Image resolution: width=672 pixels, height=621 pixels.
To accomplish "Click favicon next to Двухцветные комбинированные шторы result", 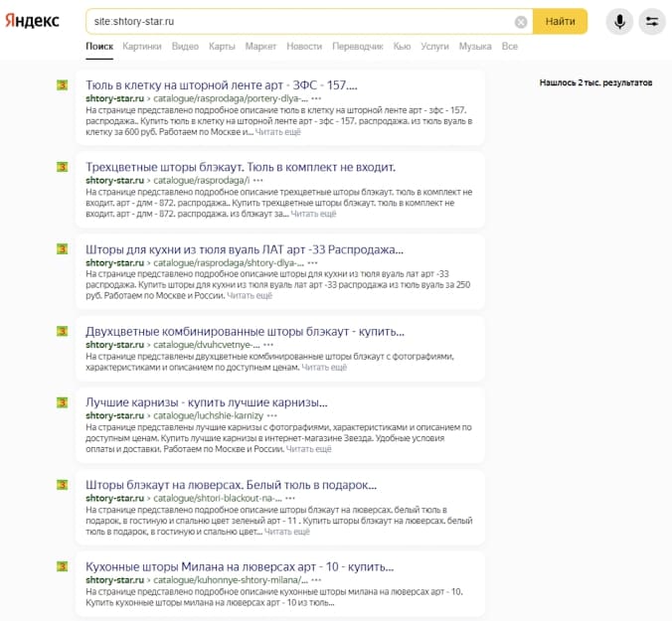I will (63, 331).
